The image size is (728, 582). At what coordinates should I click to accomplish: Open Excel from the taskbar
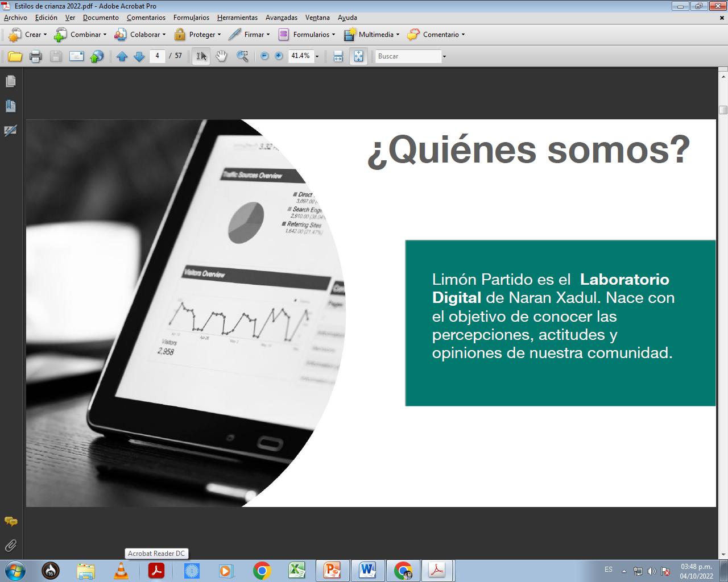tap(297, 570)
